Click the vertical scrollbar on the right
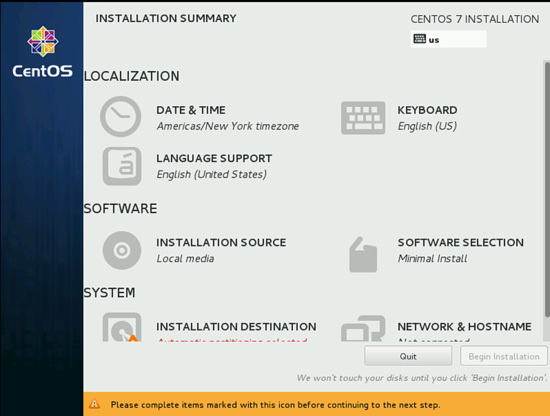 point(546,201)
